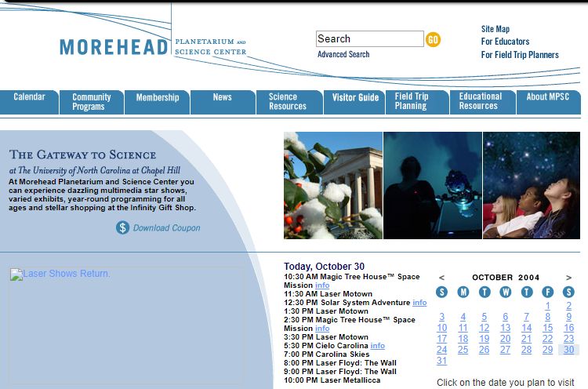Open info for Cielo Carolina

click(378, 346)
